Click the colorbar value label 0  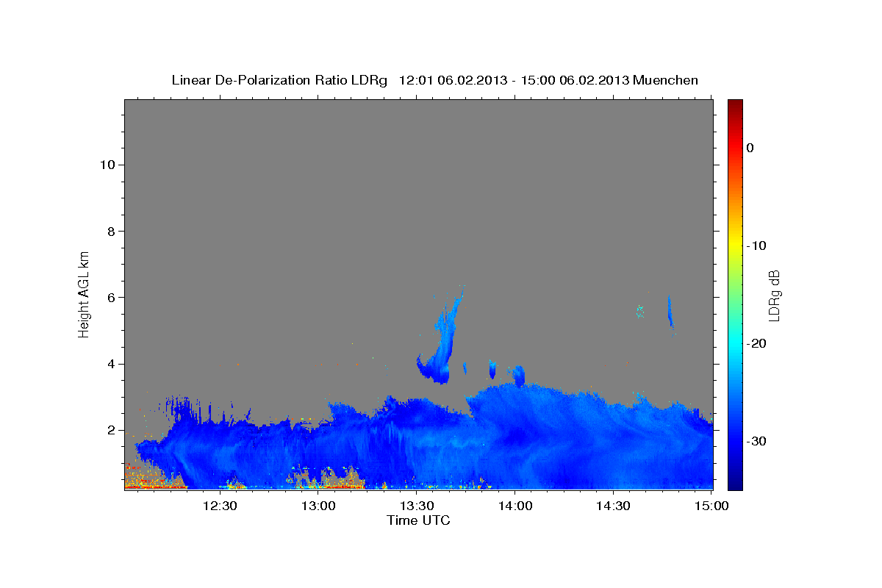pyautogui.click(x=750, y=148)
